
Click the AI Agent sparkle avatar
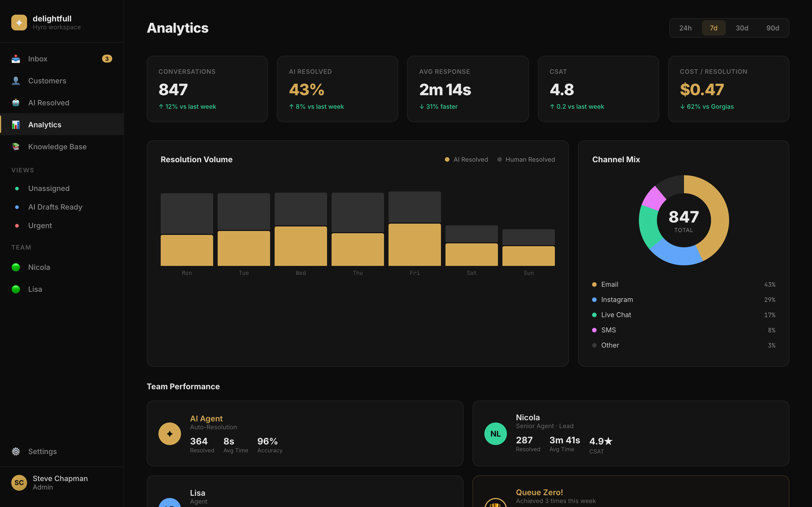(x=169, y=433)
